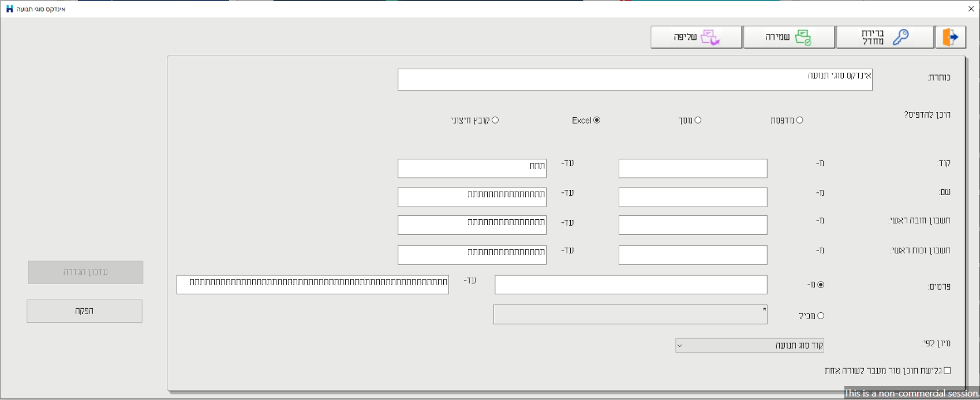Click the חשבון זכות ראשי from field
980x400 pixels.
pyautogui.click(x=693, y=255)
